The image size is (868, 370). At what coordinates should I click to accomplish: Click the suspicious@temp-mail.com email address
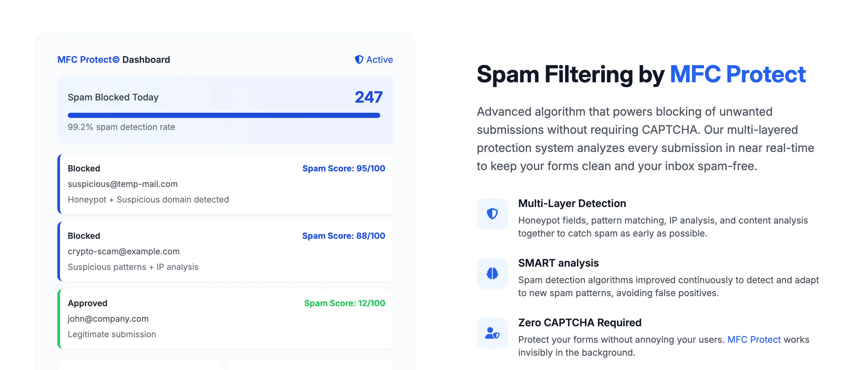pos(123,184)
